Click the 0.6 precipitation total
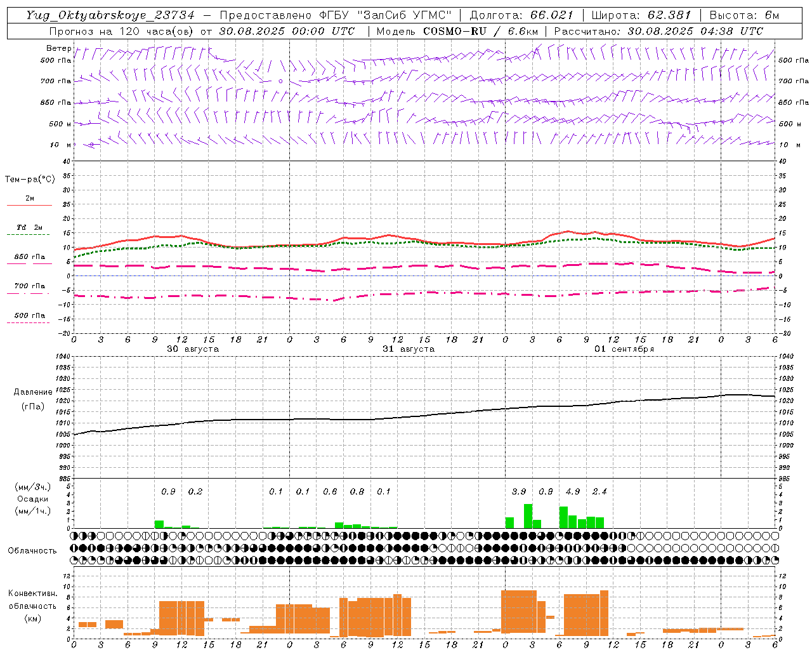Image resolution: width=812 pixels, height=650 pixels. coord(330,492)
